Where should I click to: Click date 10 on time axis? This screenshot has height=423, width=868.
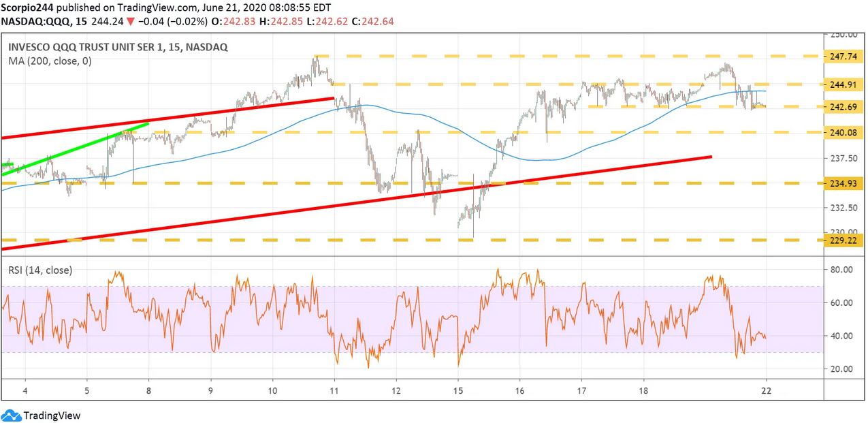point(272,390)
